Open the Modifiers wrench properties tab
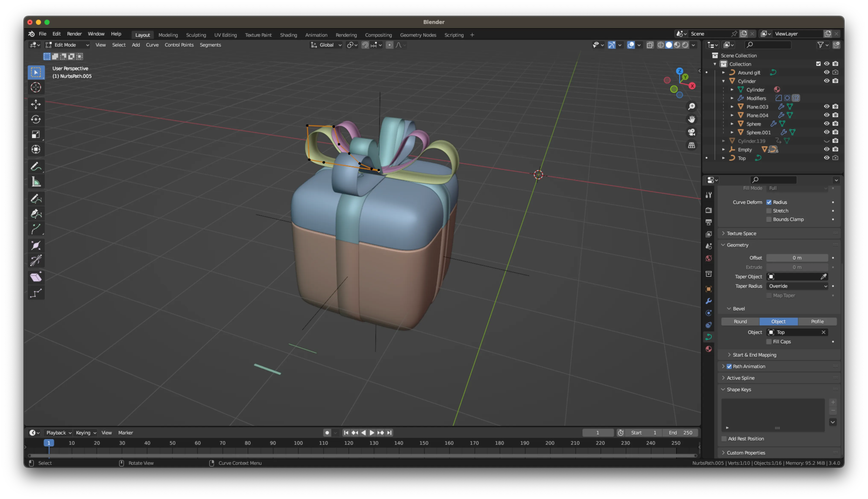The width and height of the screenshot is (868, 499). tap(708, 301)
